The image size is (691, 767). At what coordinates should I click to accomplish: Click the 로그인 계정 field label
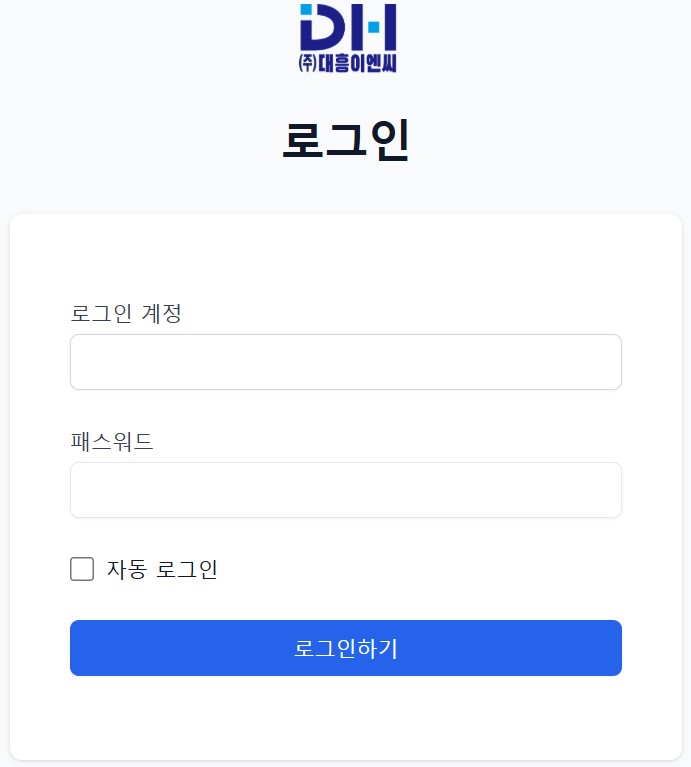[x=126, y=313]
